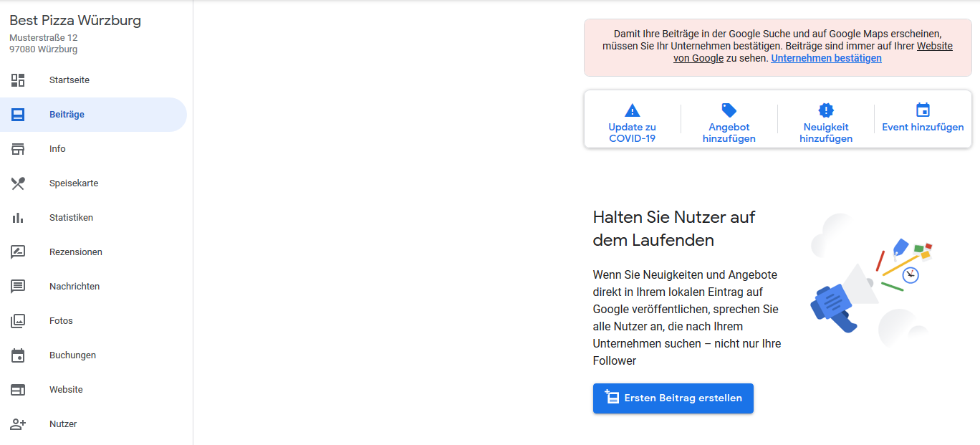Select the Speisekarte cutlery icon
The image size is (980, 445).
pos(18,183)
